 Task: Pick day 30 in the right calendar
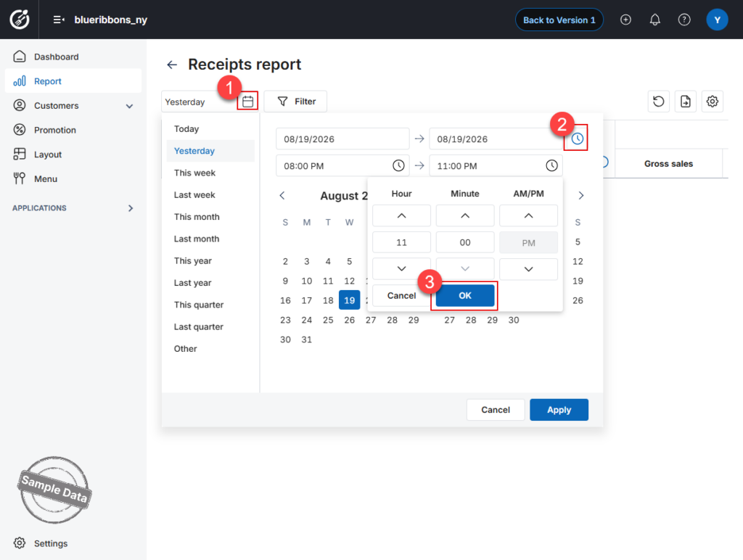coord(514,320)
